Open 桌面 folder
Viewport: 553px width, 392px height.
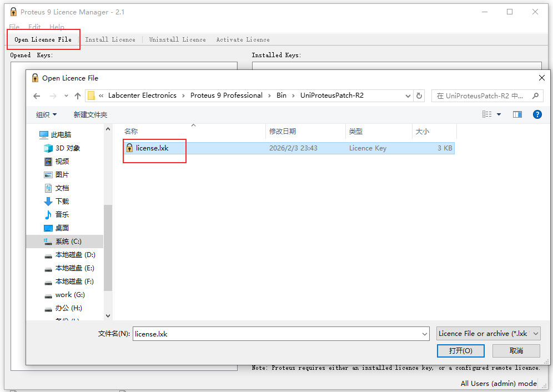(57, 228)
